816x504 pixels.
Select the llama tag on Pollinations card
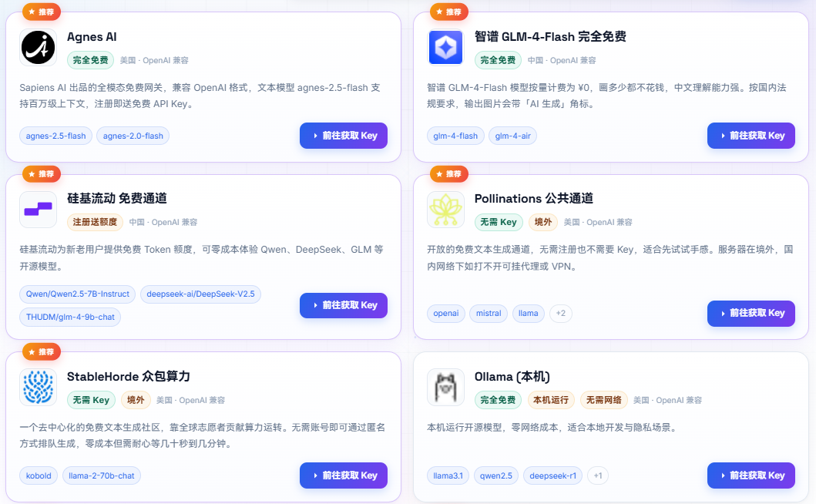click(x=529, y=314)
